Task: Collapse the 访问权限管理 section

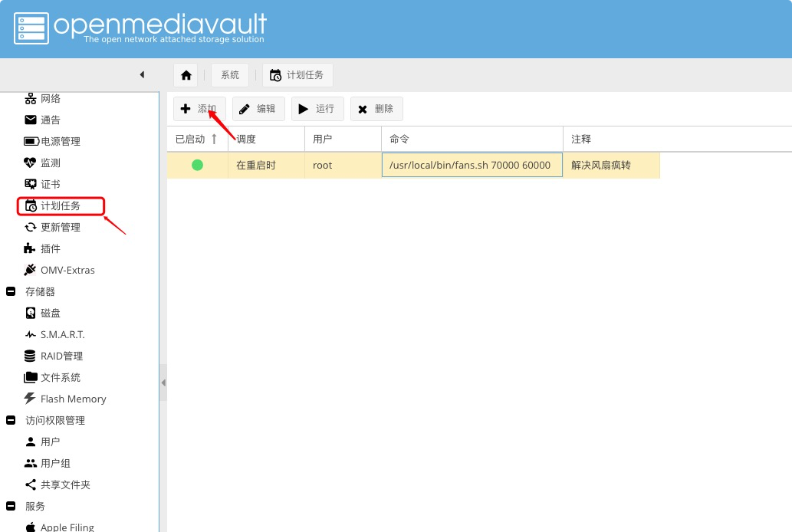Action: [9, 420]
